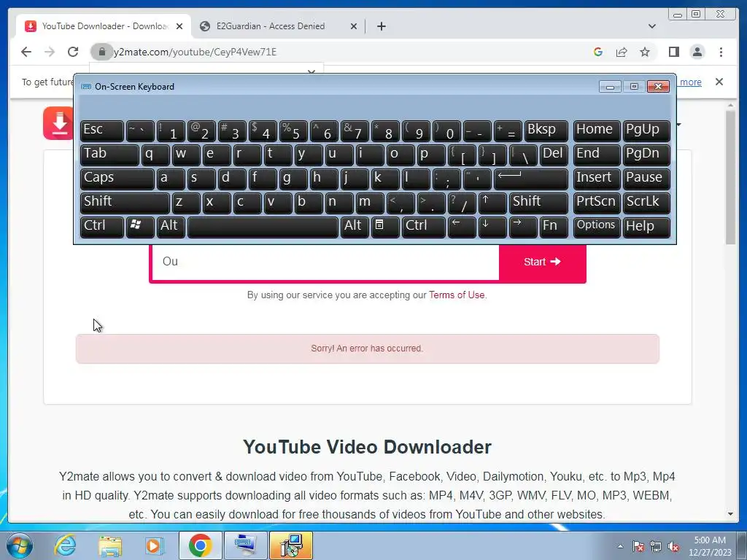
Task: Toggle the ScrLk key
Action: pyautogui.click(x=646, y=203)
